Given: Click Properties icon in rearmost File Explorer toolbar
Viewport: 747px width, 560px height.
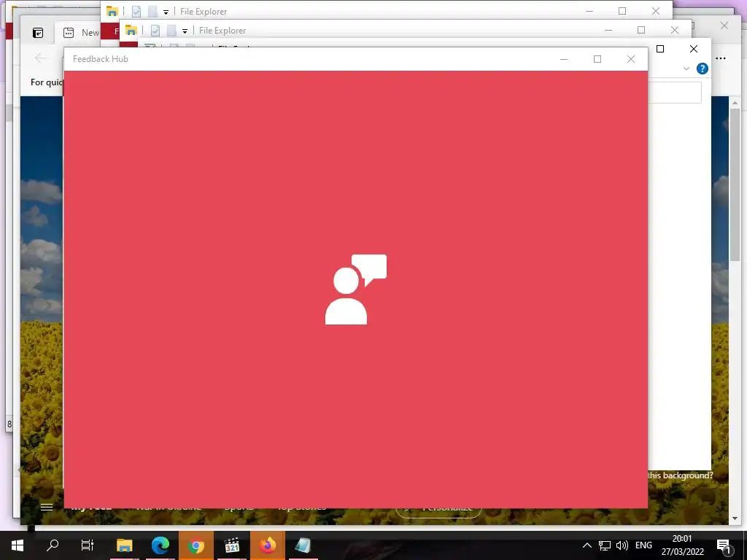Looking at the screenshot, I should (136, 12).
